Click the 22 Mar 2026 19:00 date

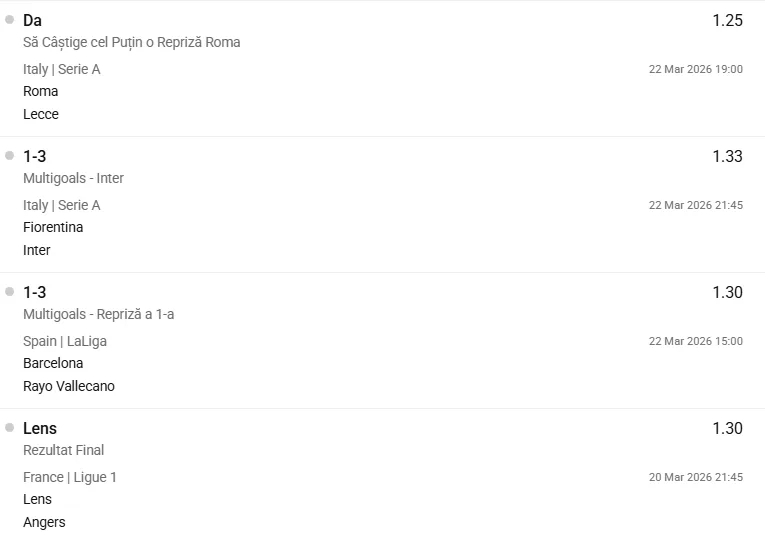click(695, 69)
